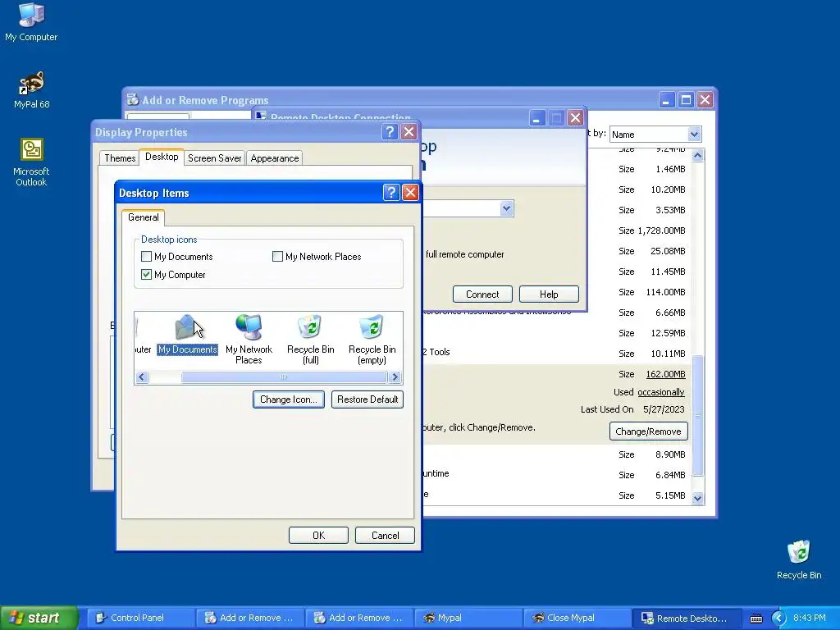Viewport: 840px width, 630px height.
Task: Select the Recycle Bin (full) icon
Action: pos(310,340)
